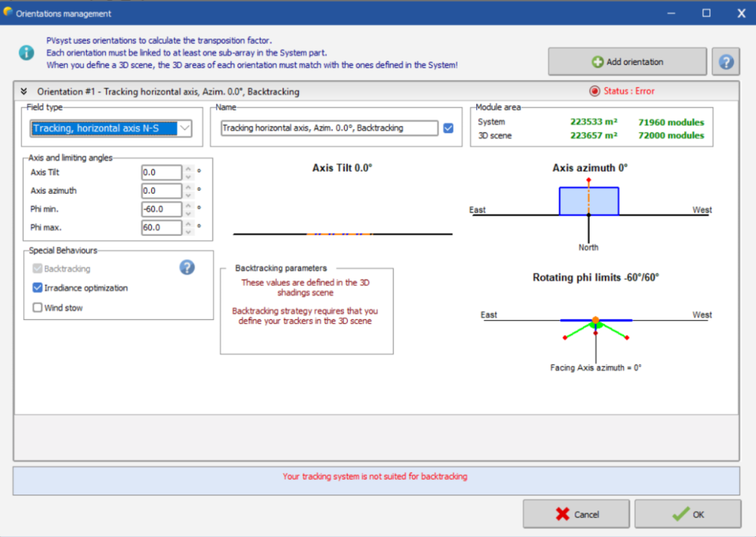Screen dimensions: 756x537
Task: Enable the Wind stow checkbox
Action: (38, 308)
